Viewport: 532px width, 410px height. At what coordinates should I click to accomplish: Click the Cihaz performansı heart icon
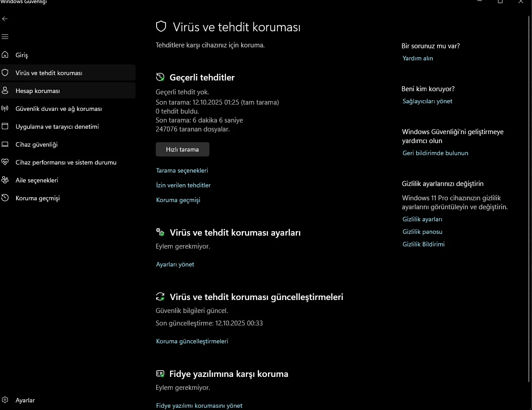click(5, 162)
